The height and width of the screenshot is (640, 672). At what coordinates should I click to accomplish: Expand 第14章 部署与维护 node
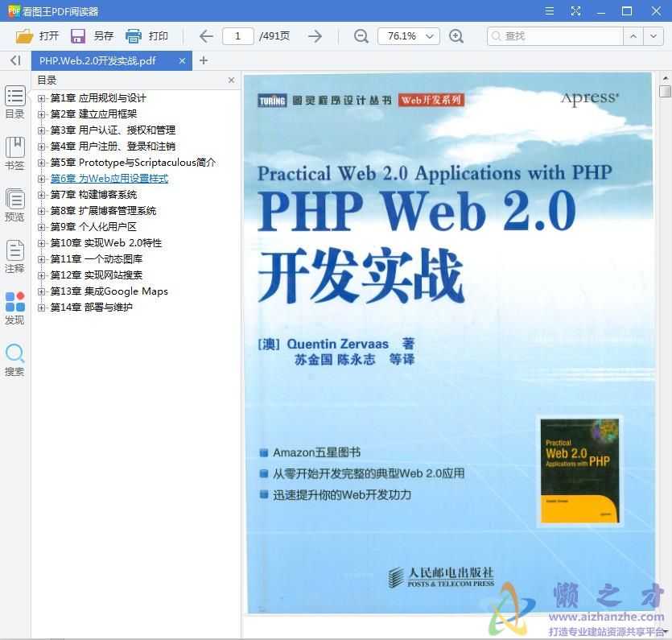coord(41,308)
